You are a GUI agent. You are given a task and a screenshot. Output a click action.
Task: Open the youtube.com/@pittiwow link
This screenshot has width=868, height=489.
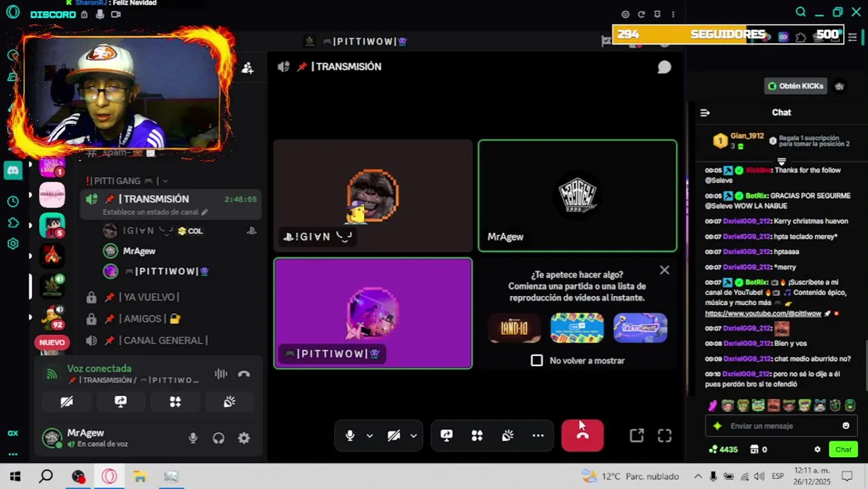pos(763,314)
